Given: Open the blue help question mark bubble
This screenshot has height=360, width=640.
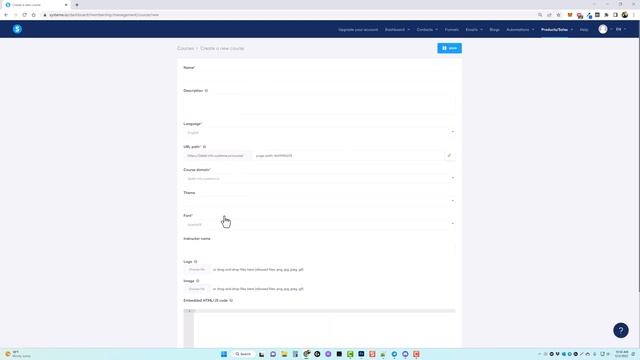Looking at the screenshot, I should (x=620, y=330).
